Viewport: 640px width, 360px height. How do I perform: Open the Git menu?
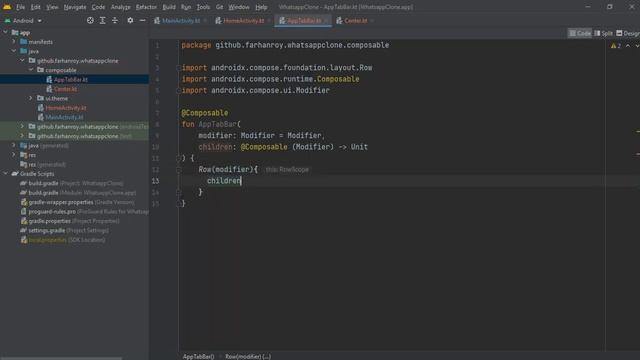[220, 7]
